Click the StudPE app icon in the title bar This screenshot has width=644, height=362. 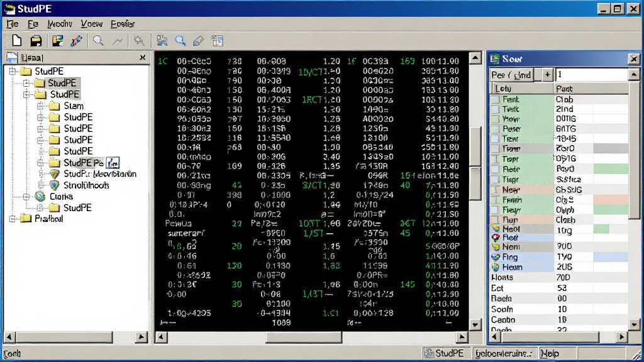coord(9,9)
